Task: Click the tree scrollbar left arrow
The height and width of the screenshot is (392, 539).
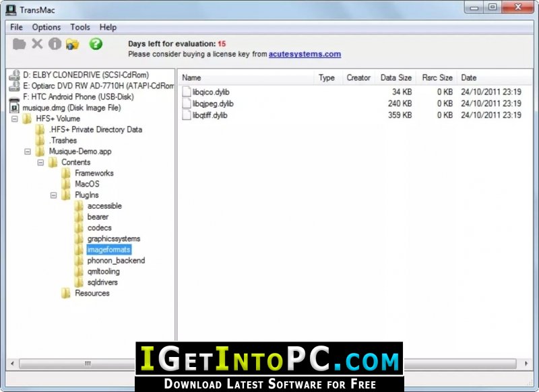Action: click(x=12, y=364)
